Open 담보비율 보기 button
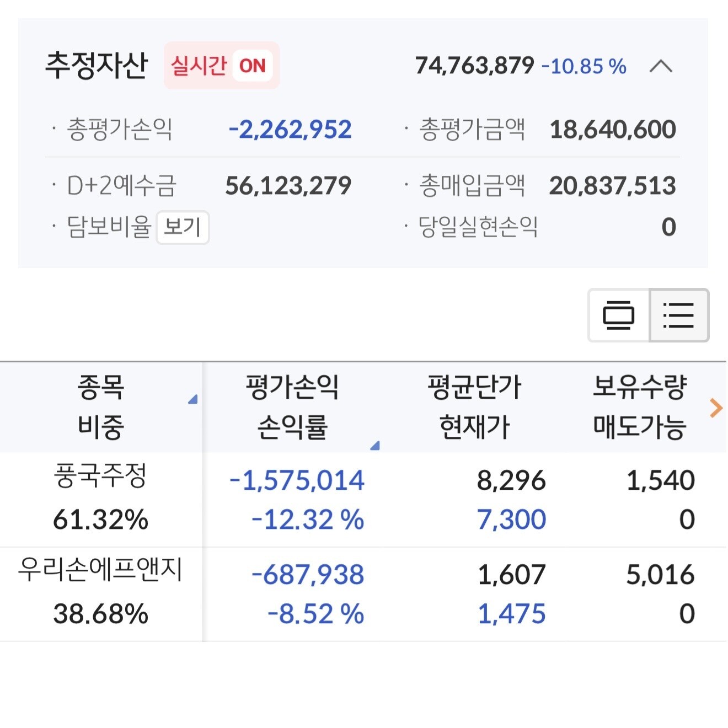 point(183,227)
